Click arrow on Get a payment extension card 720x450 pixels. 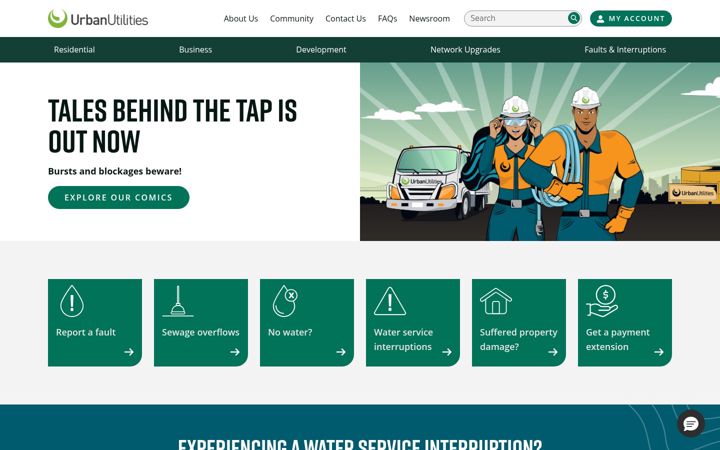(659, 352)
